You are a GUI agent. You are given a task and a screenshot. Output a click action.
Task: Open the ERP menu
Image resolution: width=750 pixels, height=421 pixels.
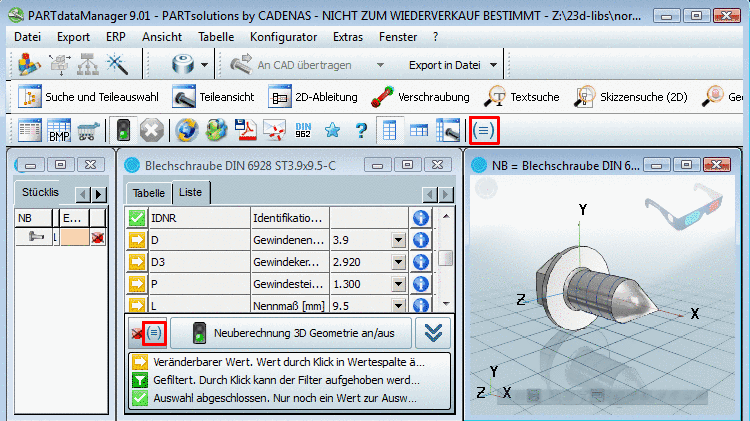tap(116, 37)
